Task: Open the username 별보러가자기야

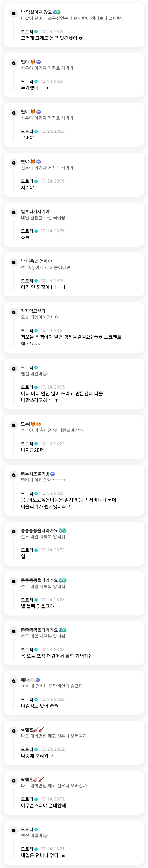Action: [35, 211]
